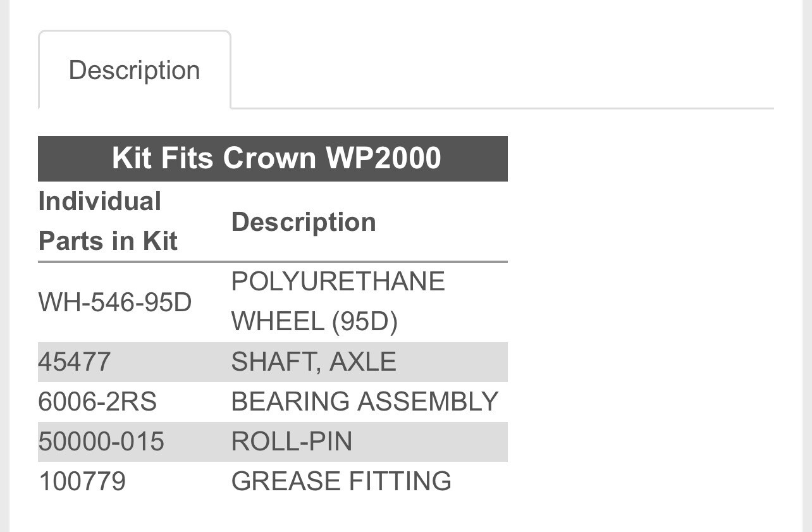Select part number 50000-015
Image resolution: width=812 pixels, height=532 pixels.
click(100, 442)
